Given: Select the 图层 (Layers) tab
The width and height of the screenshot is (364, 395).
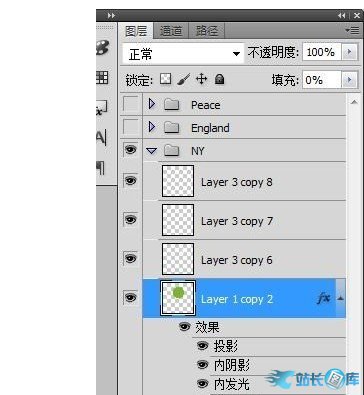Looking at the screenshot, I should point(136,31).
